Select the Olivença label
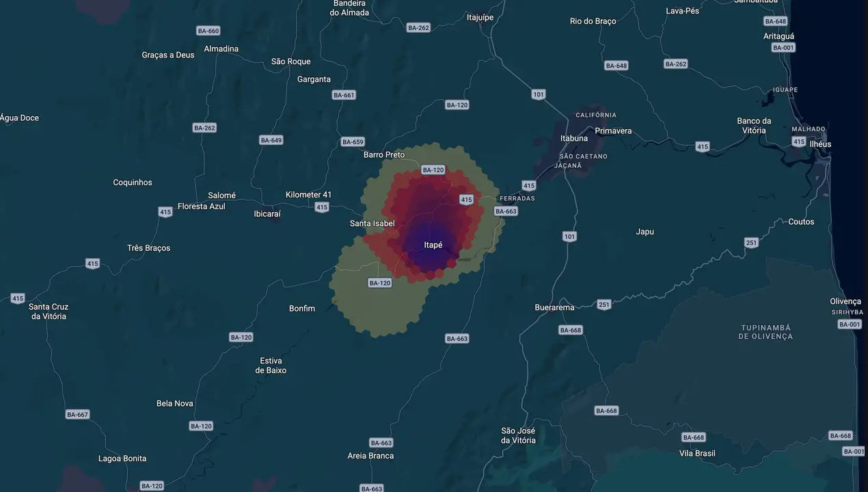This screenshot has height=492, width=868. (845, 301)
